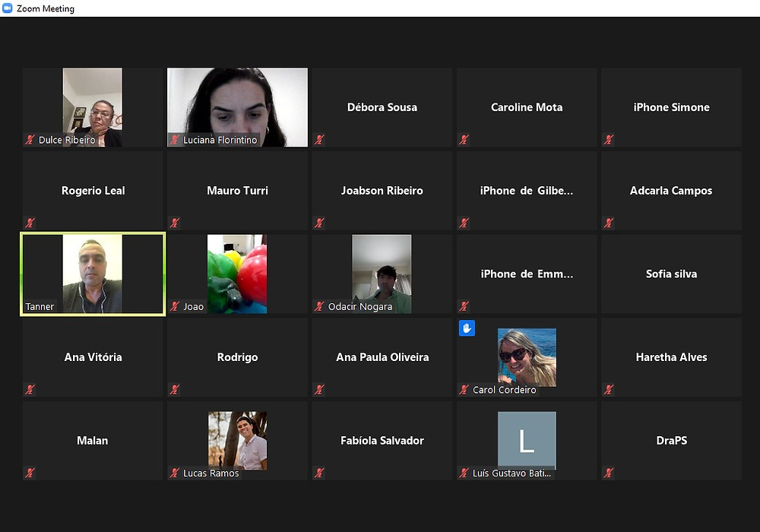Click muted mic icon beside Carol Cordeiro
The height and width of the screenshot is (532, 760).
pyautogui.click(x=464, y=390)
